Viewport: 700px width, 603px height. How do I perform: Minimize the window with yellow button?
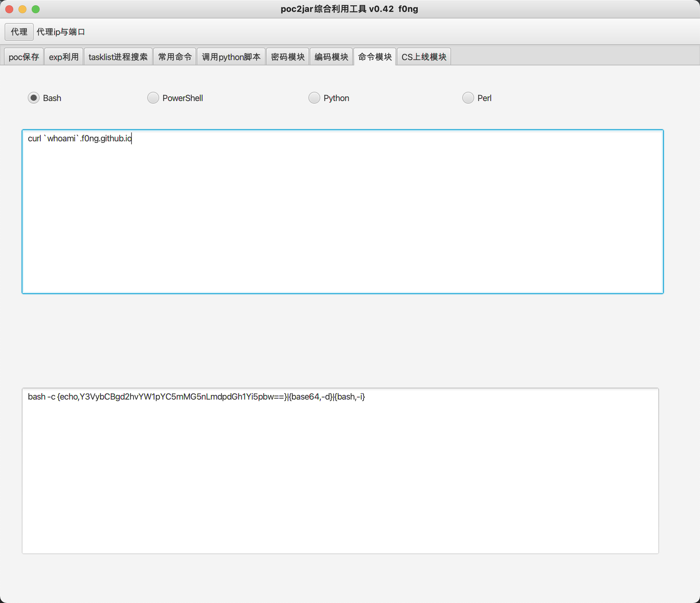(23, 9)
